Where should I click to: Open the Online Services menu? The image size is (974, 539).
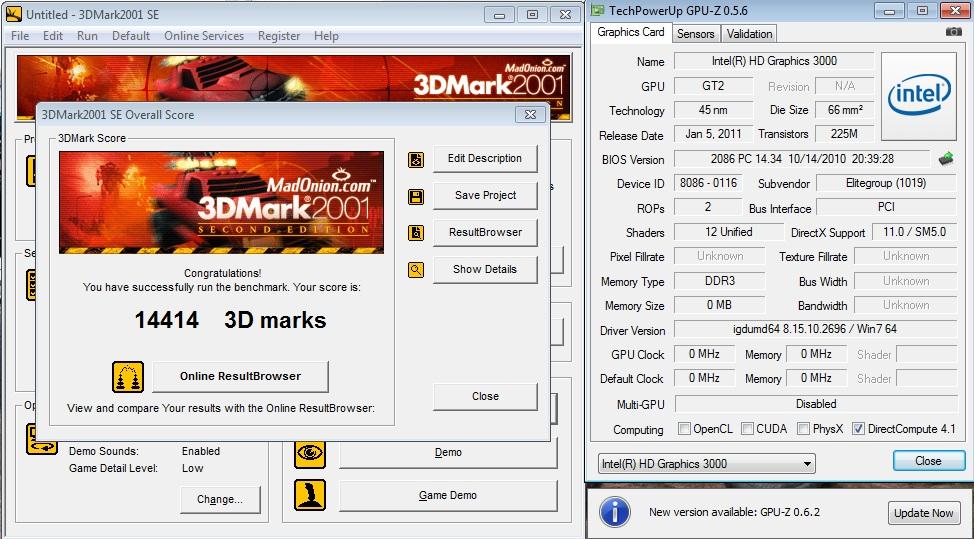(204, 36)
